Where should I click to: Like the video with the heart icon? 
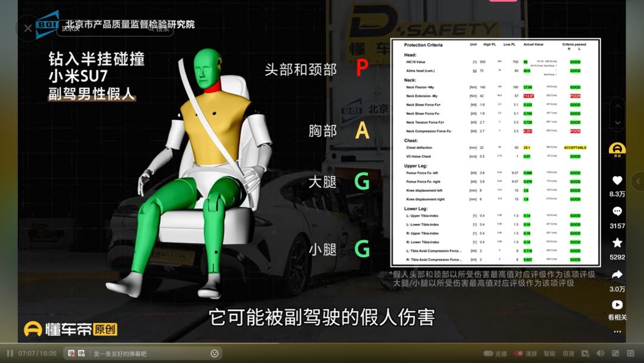[x=617, y=180]
